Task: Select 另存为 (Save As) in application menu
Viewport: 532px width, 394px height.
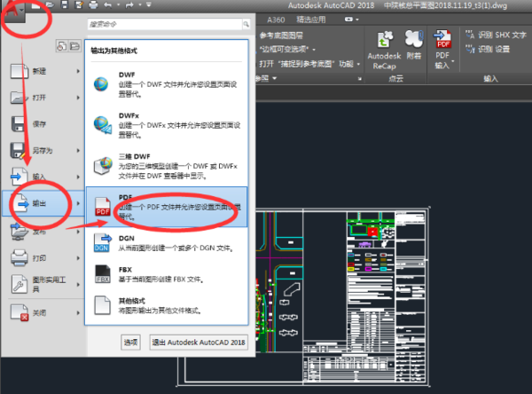Action: click(x=44, y=151)
